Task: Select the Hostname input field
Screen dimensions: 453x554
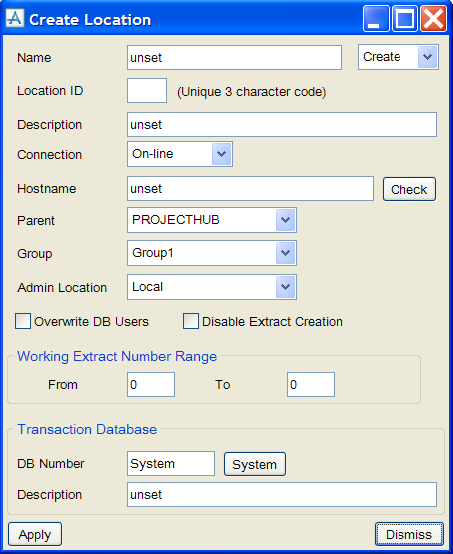Action: click(250, 189)
